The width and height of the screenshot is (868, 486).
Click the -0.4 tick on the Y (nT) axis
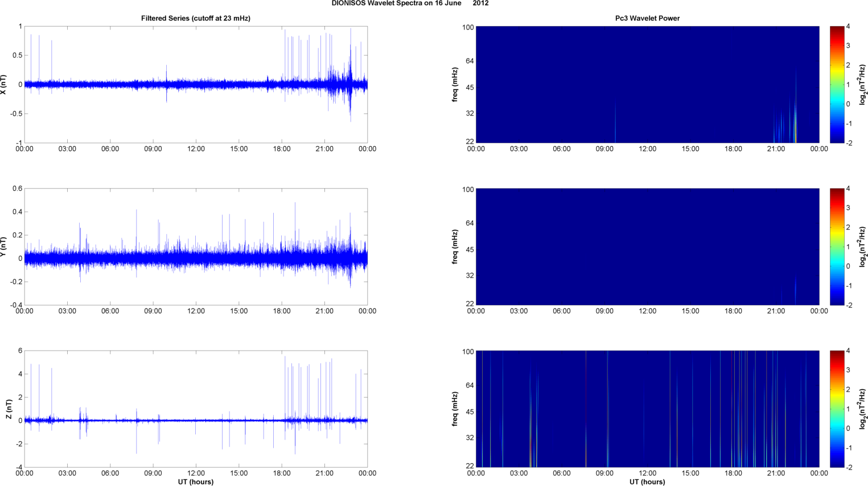[15, 305]
